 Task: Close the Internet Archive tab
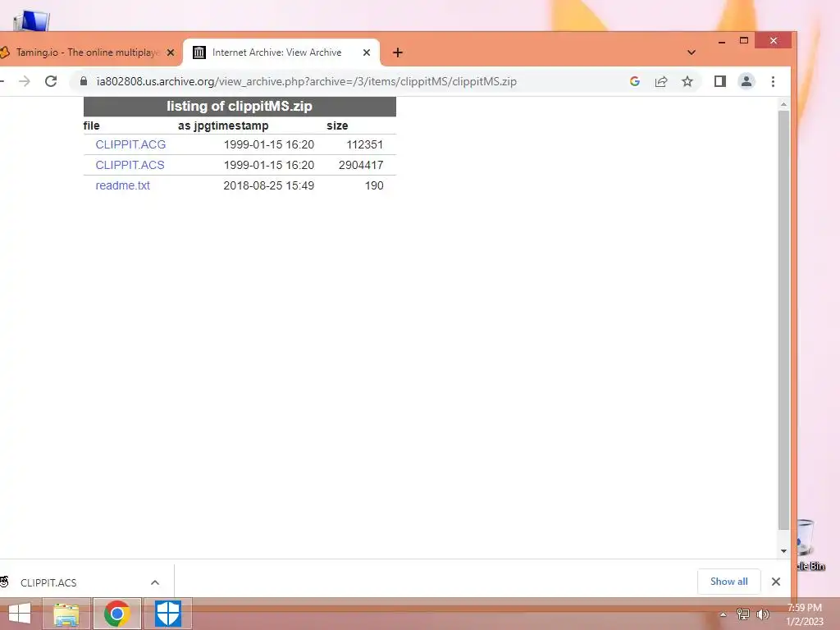coord(367,52)
